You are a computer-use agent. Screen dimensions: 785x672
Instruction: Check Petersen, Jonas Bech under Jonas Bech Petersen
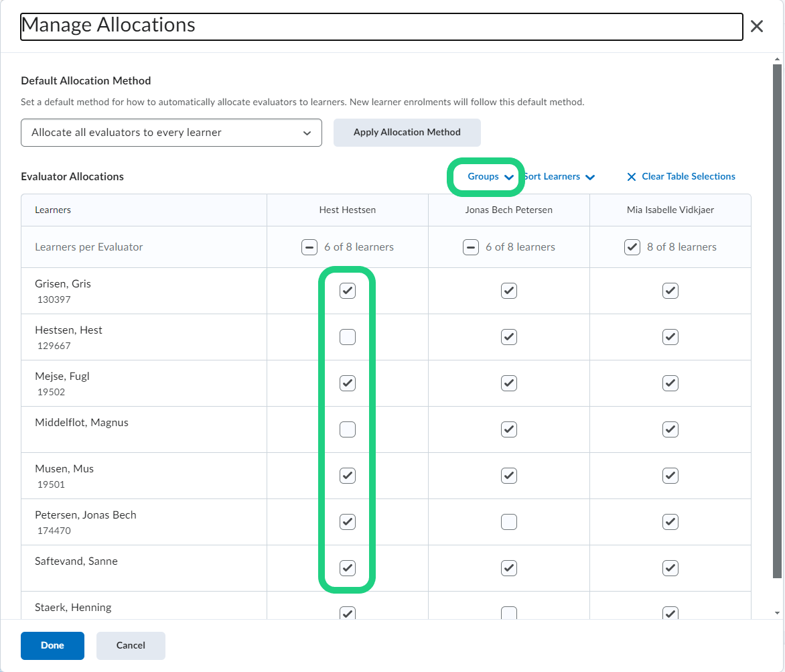click(x=509, y=522)
